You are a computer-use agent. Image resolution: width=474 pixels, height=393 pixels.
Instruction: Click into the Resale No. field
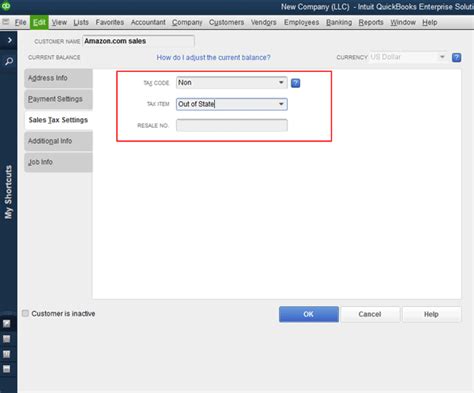[x=232, y=125]
